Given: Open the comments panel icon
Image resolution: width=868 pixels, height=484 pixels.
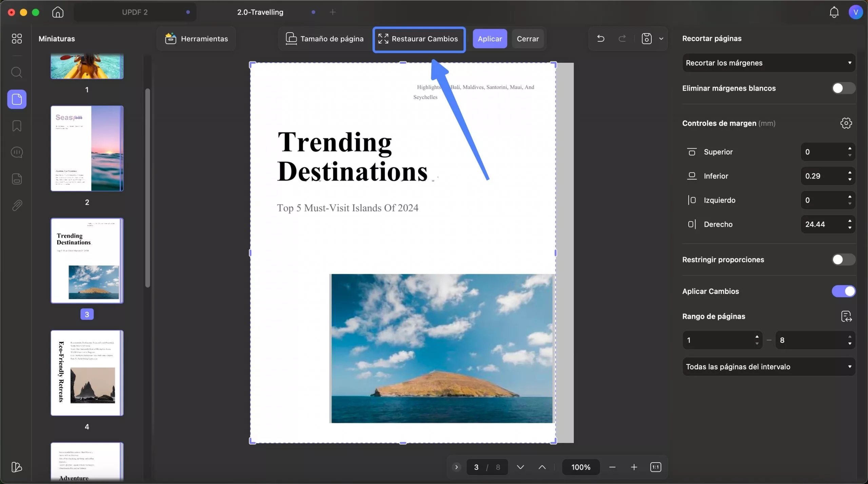Looking at the screenshot, I should pyautogui.click(x=17, y=152).
